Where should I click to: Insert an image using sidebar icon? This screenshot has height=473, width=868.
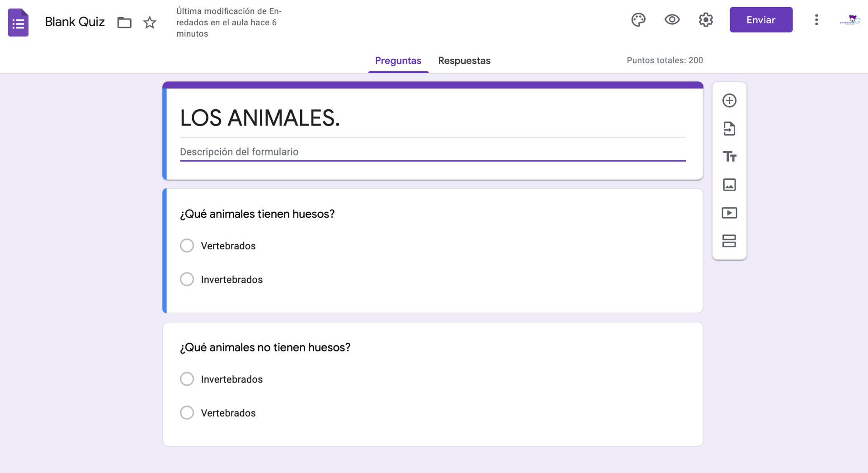(729, 185)
